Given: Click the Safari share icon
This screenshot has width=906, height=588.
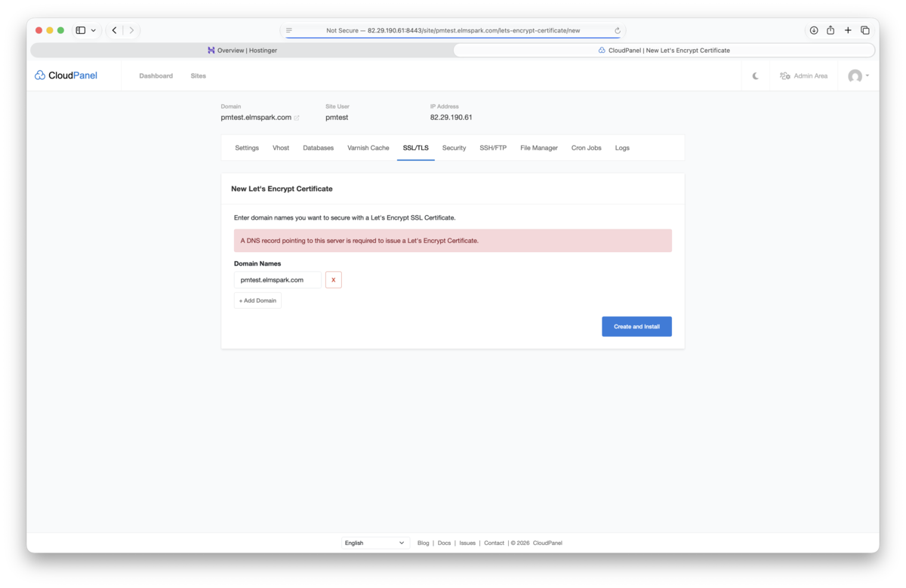Looking at the screenshot, I should [830, 30].
